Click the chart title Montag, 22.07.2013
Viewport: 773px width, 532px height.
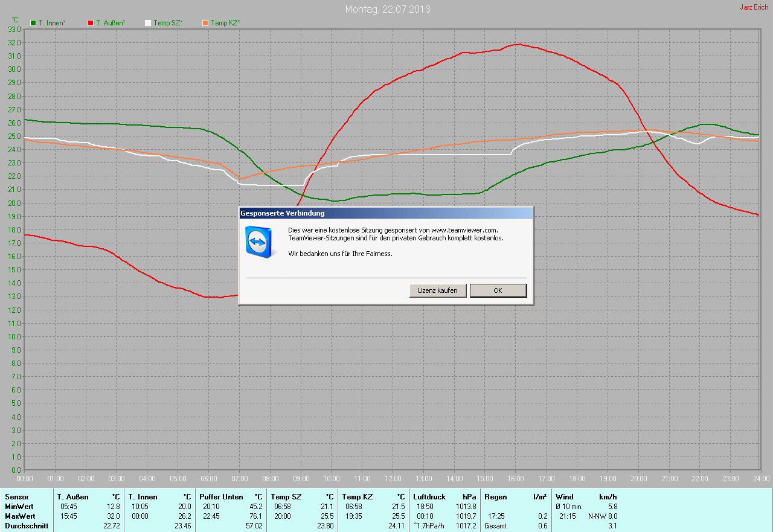tap(387, 10)
